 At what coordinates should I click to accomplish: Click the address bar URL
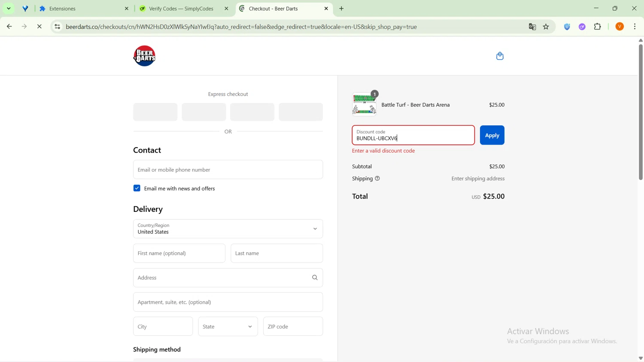point(241,27)
